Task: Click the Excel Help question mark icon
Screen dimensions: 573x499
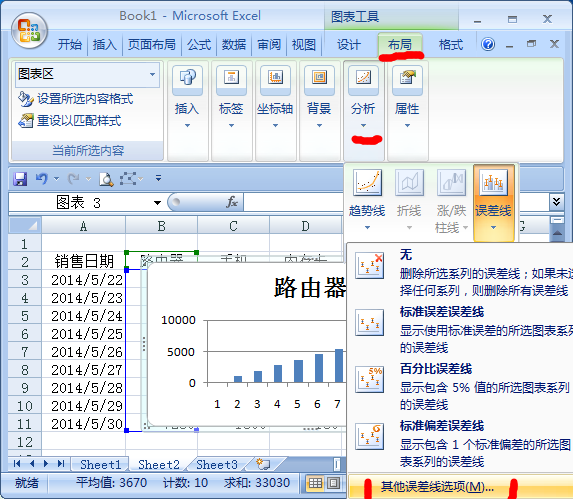Action: coord(488,44)
